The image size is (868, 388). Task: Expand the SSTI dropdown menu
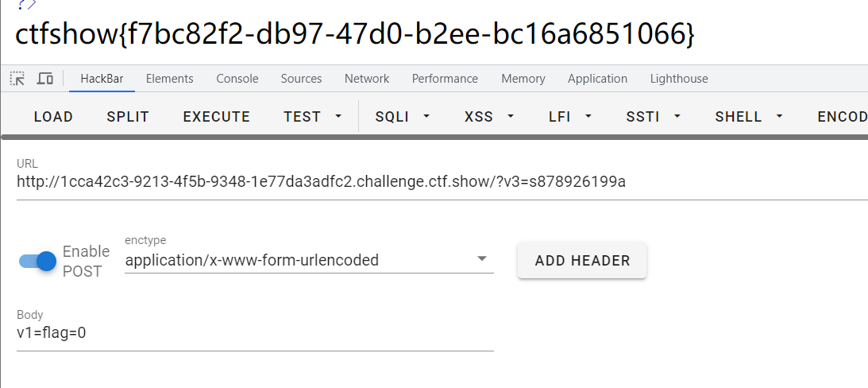(654, 117)
